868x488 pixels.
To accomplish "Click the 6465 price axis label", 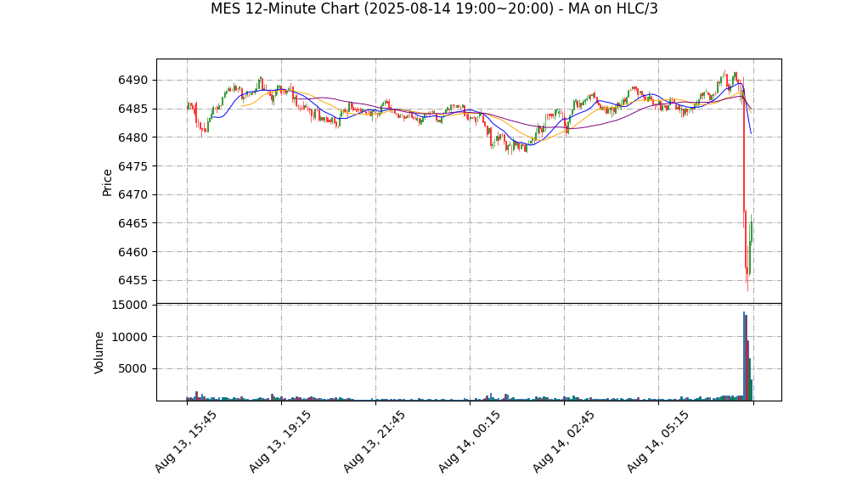I will pos(132,223).
